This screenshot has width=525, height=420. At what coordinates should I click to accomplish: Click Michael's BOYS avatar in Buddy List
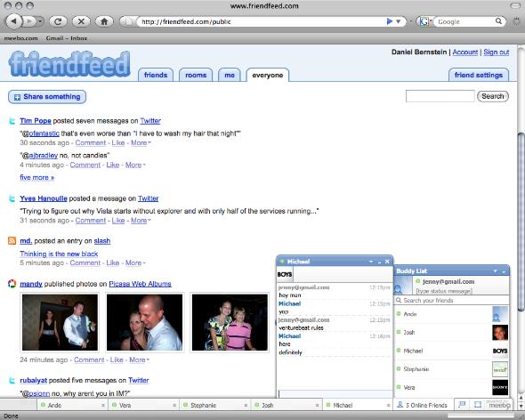(500, 351)
